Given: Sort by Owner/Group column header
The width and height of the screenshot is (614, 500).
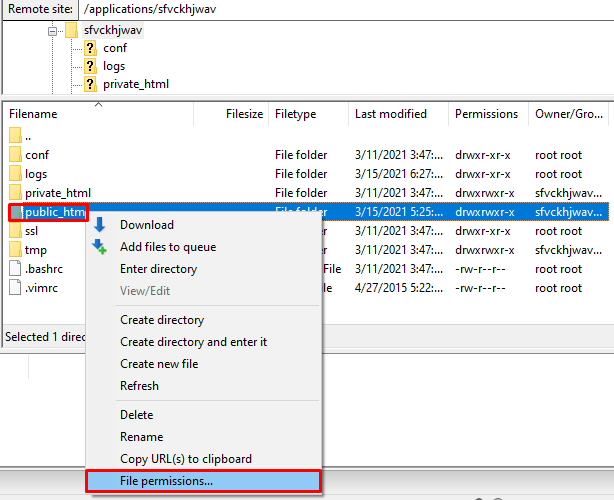Looking at the screenshot, I should click(x=569, y=114).
